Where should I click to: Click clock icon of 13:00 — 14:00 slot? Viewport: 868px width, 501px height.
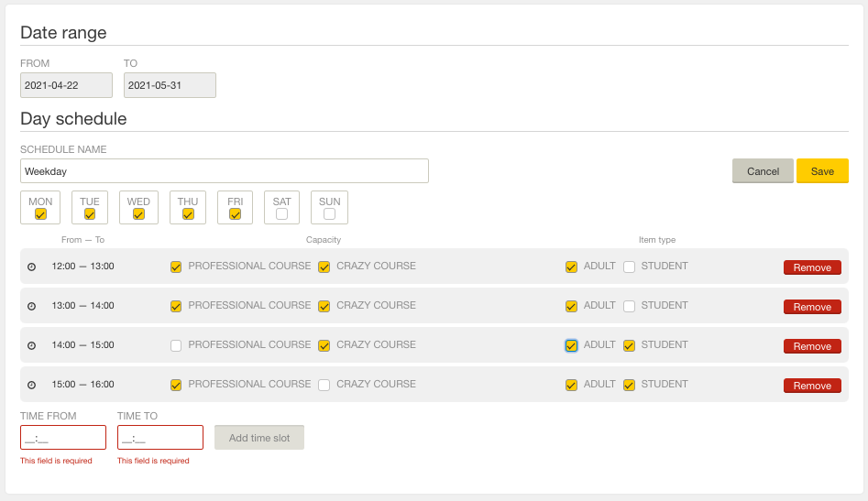31,306
